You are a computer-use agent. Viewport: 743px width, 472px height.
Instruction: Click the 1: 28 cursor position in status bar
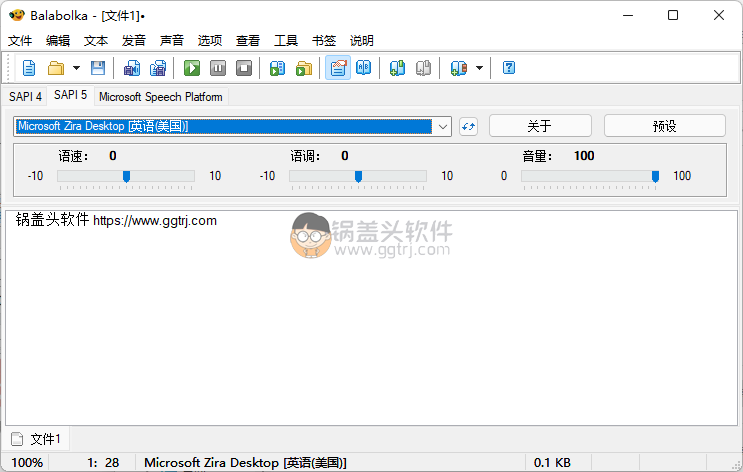[103, 463]
